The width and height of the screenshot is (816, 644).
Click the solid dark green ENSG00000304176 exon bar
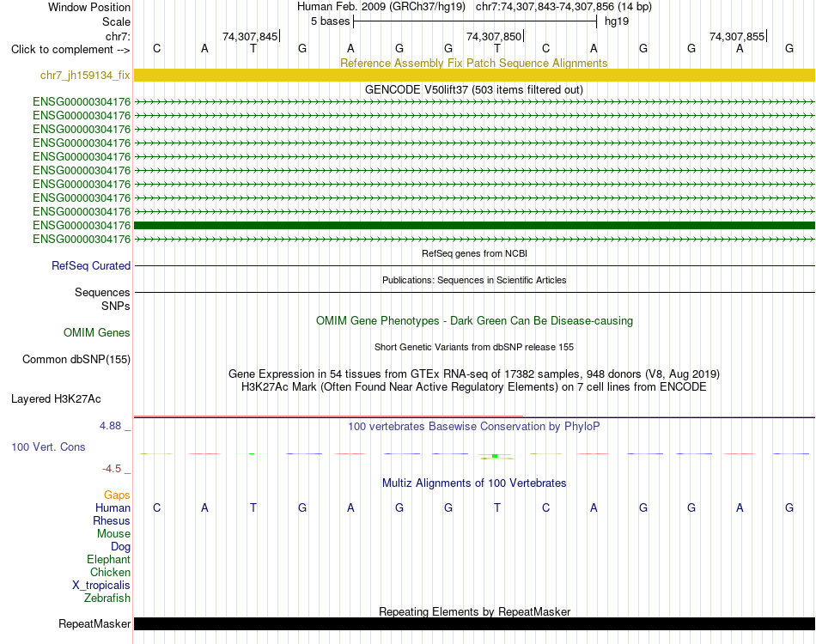pyautogui.click(x=474, y=225)
